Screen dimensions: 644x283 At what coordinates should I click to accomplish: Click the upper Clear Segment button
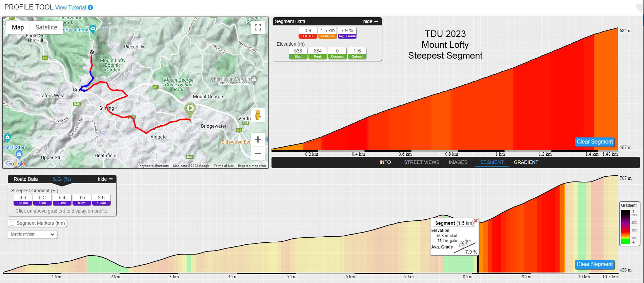point(595,142)
